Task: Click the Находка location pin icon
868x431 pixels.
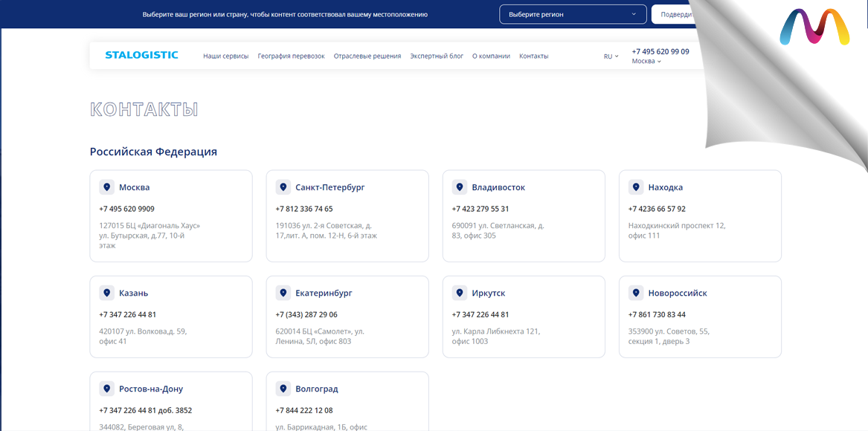Action: tap(636, 187)
